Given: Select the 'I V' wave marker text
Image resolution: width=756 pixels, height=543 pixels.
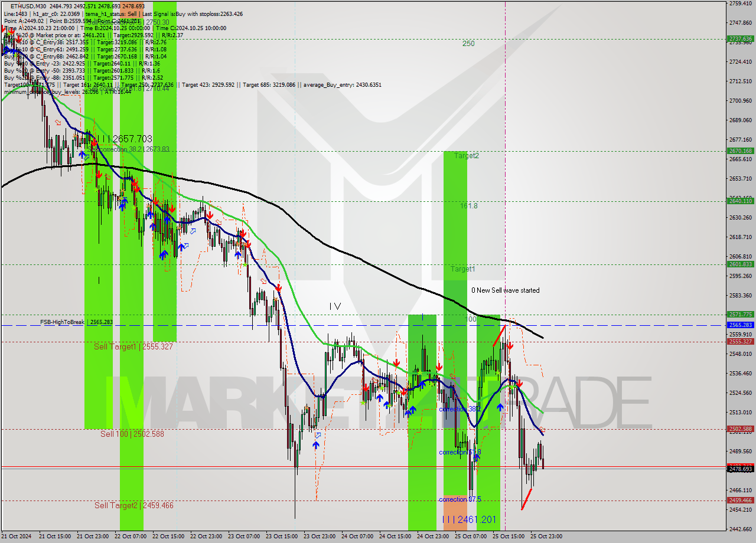Looking at the screenshot, I should (335, 306).
